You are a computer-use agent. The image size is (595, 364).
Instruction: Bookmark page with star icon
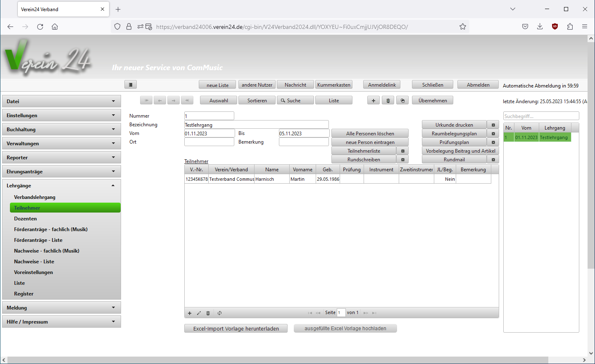pos(463,26)
